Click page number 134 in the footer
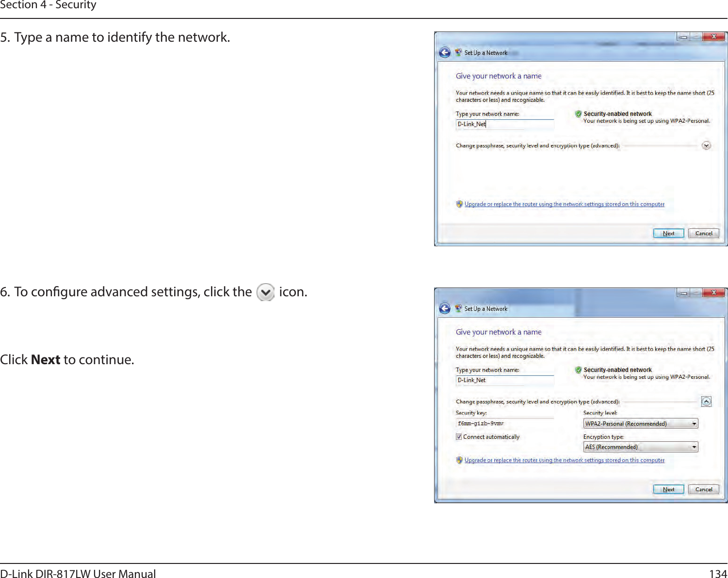This screenshot has height=578, width=728. (718, 574)
